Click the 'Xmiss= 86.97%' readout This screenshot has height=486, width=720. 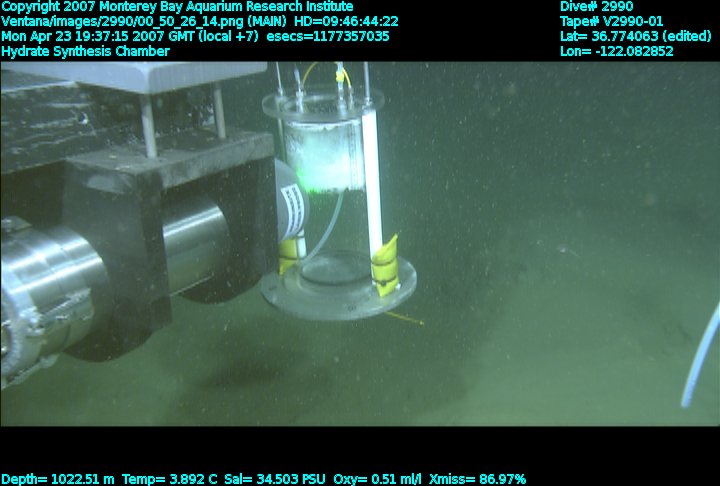coord(478,480)
